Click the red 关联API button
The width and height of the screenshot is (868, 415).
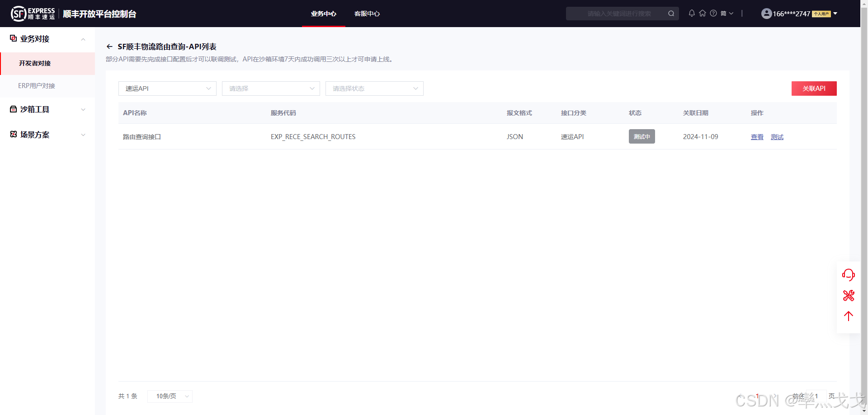pos(814,89)
